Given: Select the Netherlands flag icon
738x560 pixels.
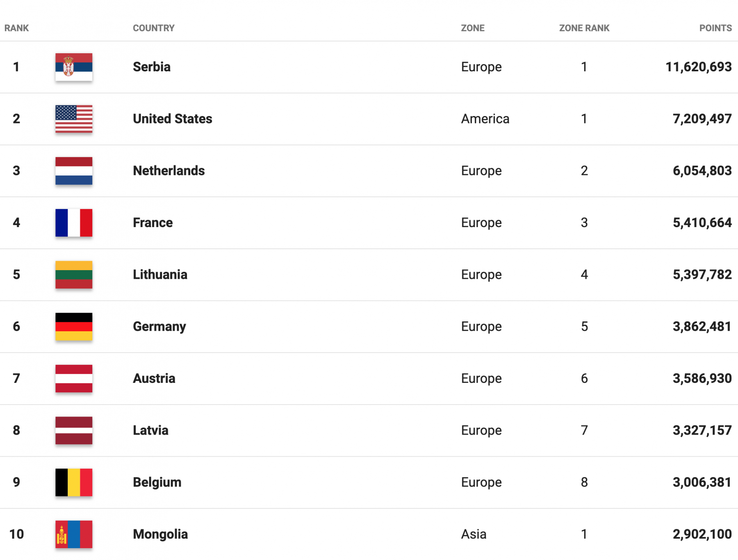Looking at the screenshot, I should (x=74, y=171).
